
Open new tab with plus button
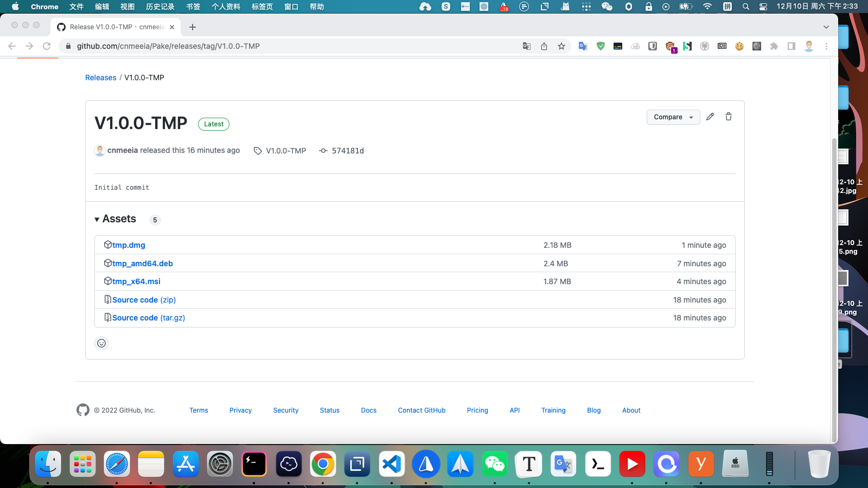193,27
